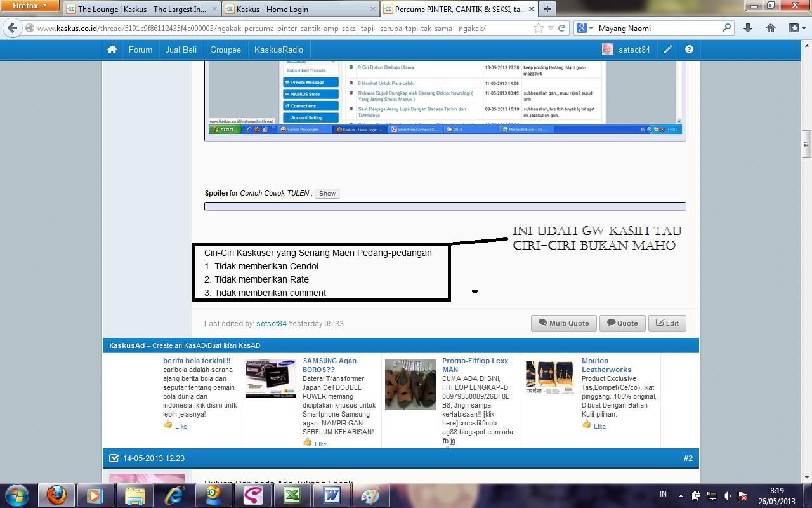Open a new browser tab
The height and width of the screenshot is (508, 812).
click(547, 9)
